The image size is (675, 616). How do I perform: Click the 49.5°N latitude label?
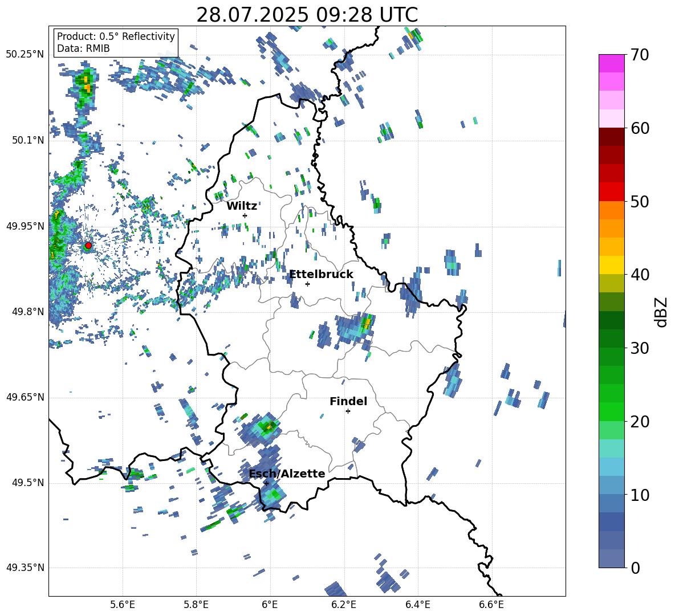tap(28, 483)
